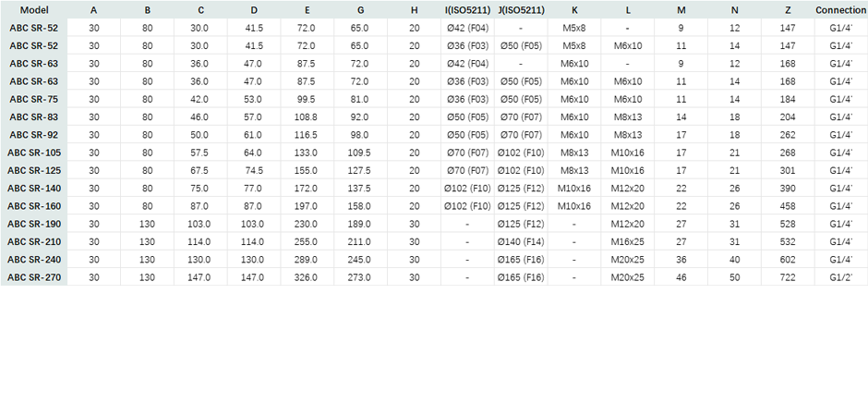Select the ABC SR-105 model cell

point(33,153)
